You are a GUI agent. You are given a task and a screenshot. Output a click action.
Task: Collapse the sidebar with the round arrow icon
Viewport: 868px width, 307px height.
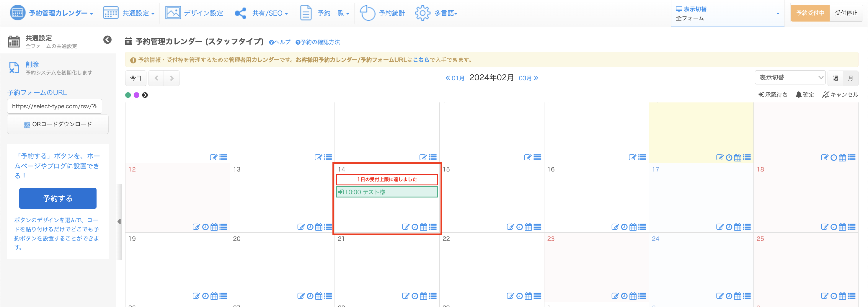[x=107, y=40]
